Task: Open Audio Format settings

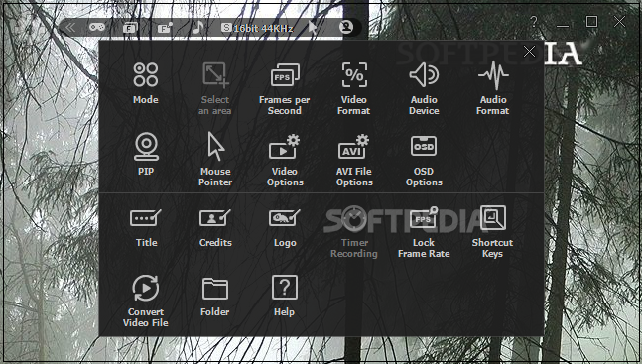Action: pyautogui.click(x=493, y=89)
